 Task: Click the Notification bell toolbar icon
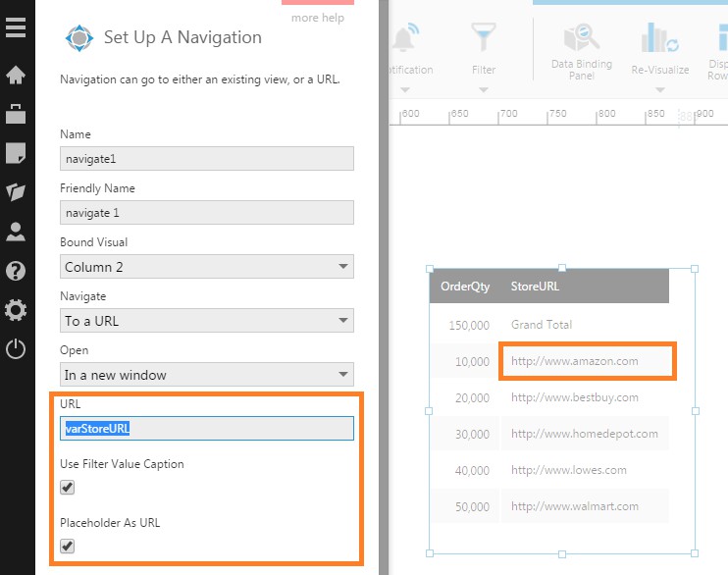point(405,37)
